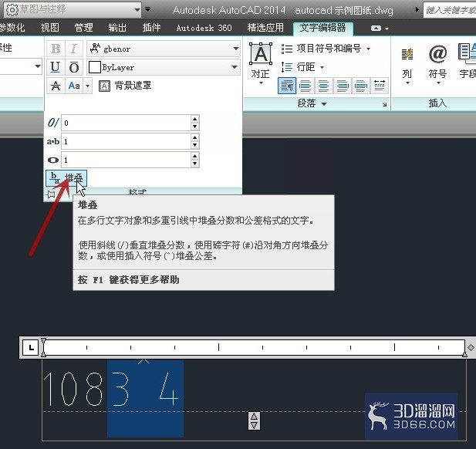Click the a·b tracking input field
This screenshot has height=449, width=476.
126,141
